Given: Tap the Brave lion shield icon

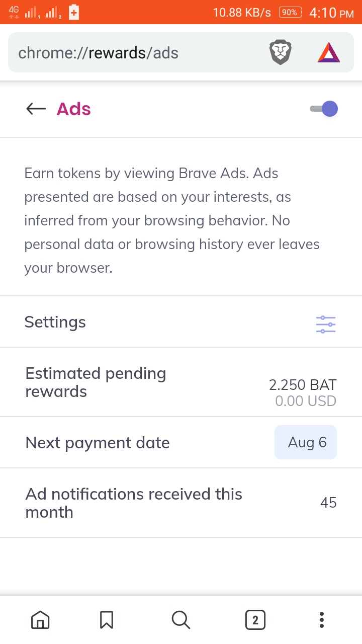Looking at the screenshot, I should coord(281,53).
